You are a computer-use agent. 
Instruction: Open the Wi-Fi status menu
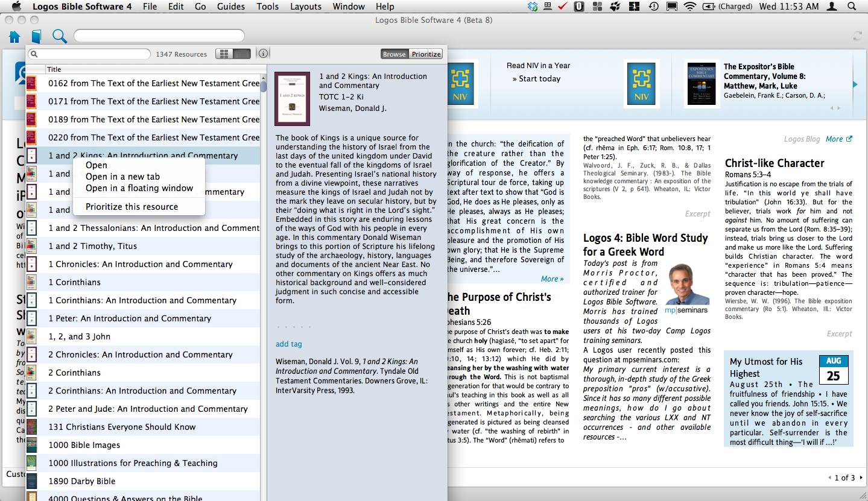click(x=689, y=7)
